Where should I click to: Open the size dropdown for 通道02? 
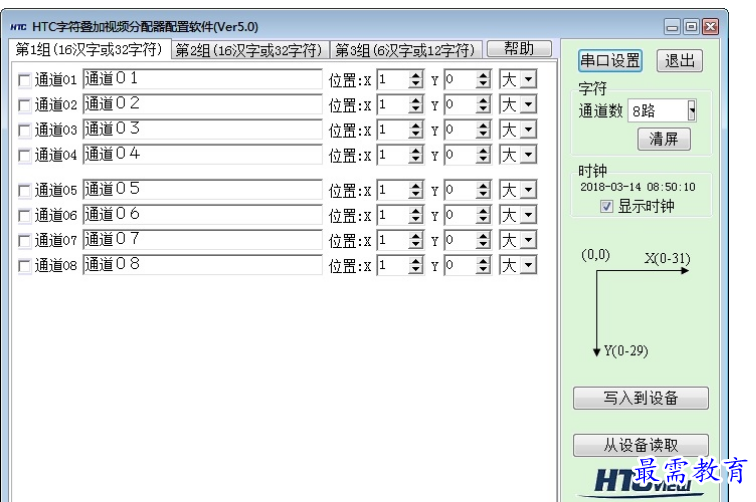(529, 104)
